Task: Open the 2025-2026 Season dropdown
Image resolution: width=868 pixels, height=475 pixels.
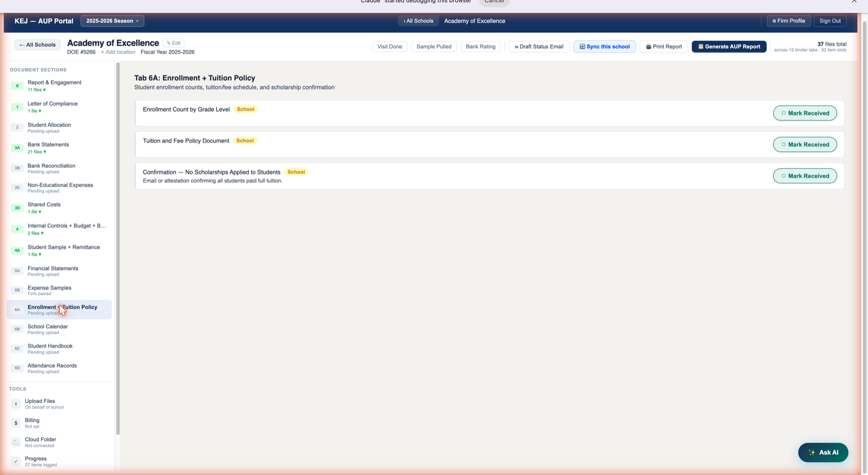Action: pos(112,21)
